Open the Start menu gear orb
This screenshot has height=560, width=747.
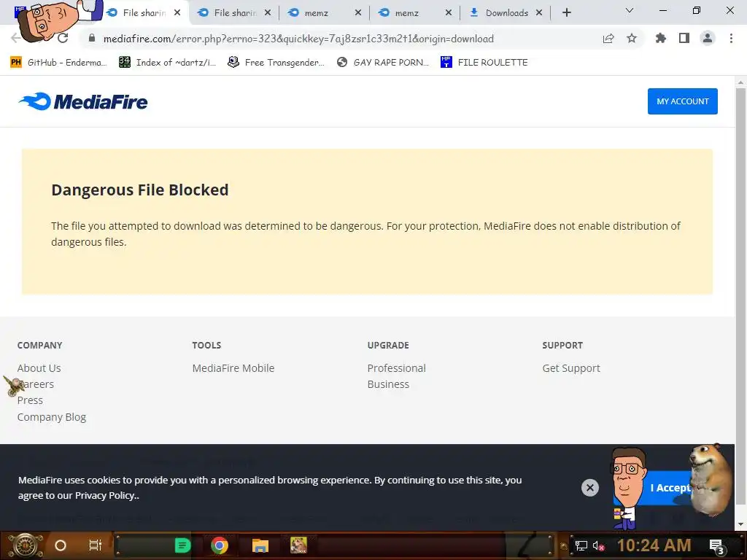click(x=26, y=545)
